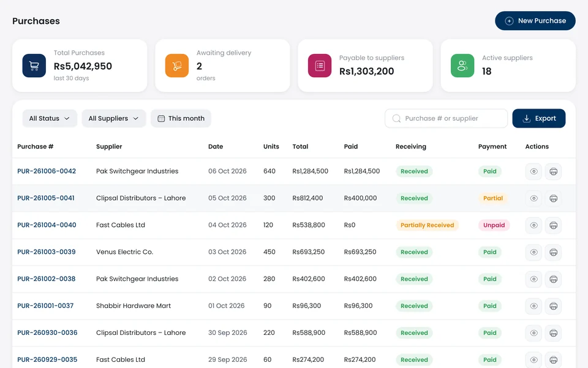Print purchase PUR-261002-0038
This screenshot has height=368, width=588.
tap(553, 279)
